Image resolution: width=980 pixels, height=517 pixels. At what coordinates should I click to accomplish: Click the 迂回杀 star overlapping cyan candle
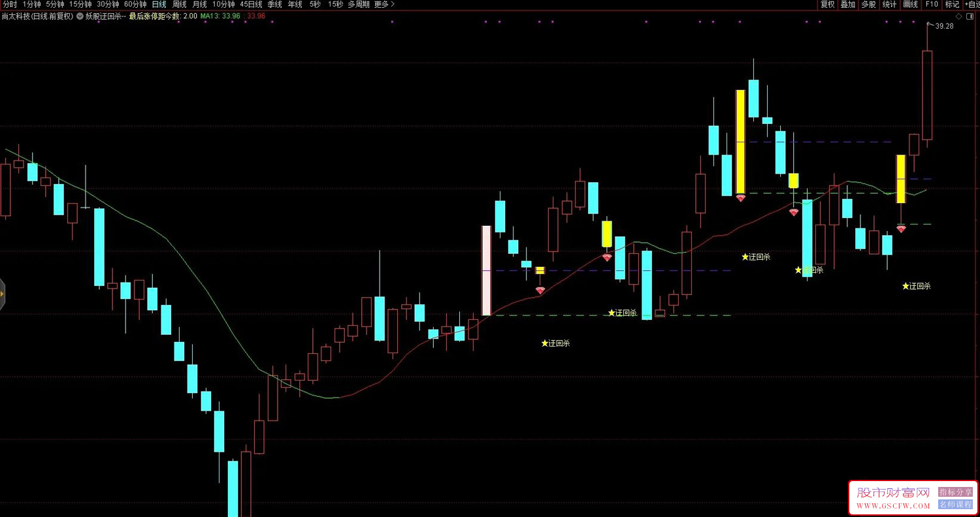[x=809, y=270]
